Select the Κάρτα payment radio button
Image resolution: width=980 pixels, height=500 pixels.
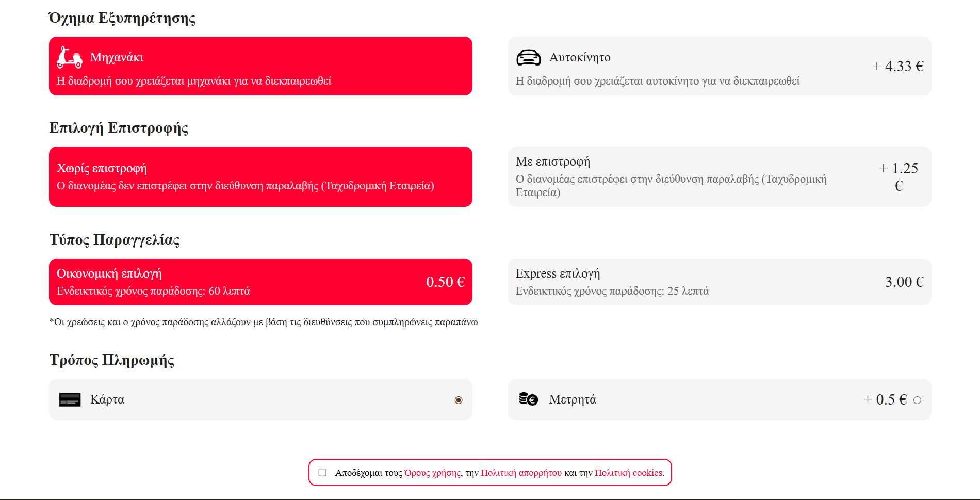click(459, 400)
